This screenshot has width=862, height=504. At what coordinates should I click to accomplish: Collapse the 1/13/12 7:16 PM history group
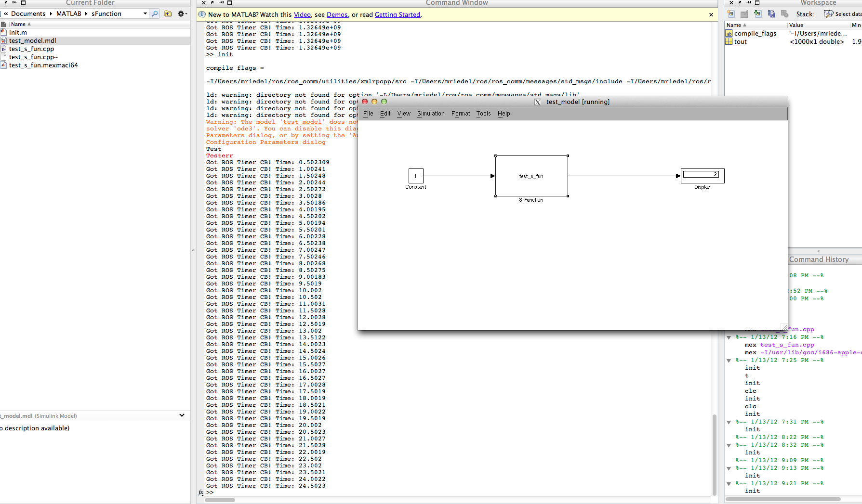click(x=729, y=337)
